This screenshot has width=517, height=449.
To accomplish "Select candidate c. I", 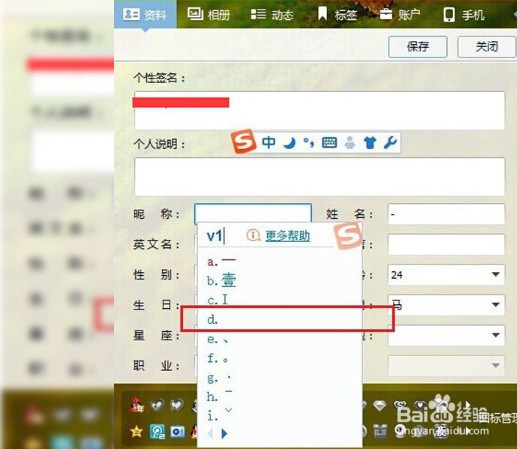I will click(217, 300).
